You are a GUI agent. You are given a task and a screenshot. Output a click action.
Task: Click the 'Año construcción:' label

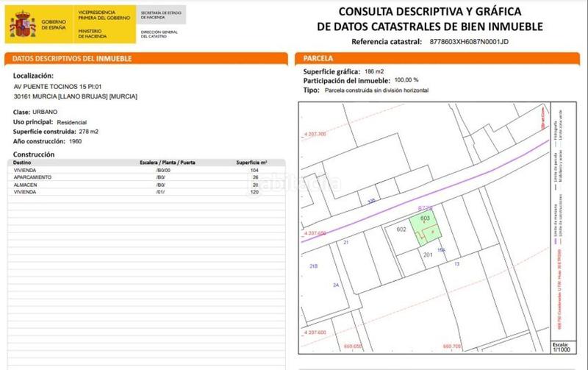(39, 141)
